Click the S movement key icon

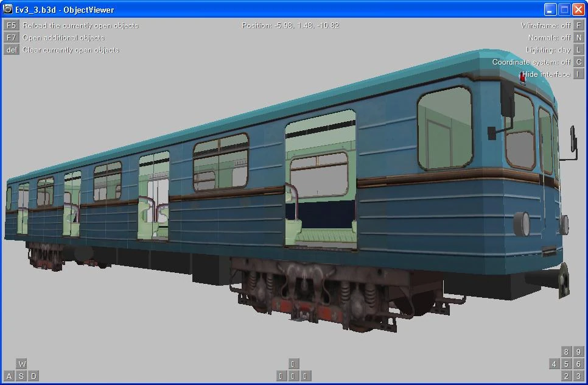point(21,376)
